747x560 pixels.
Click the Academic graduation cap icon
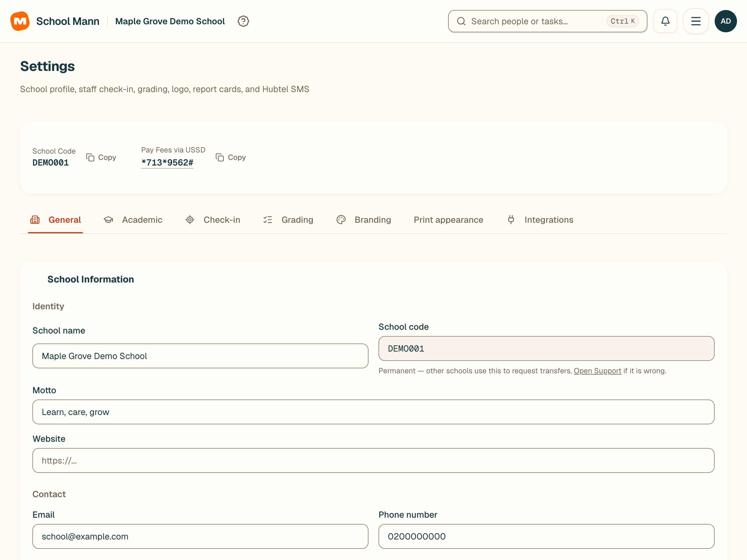pyautogui.click(x=108, y=220)
